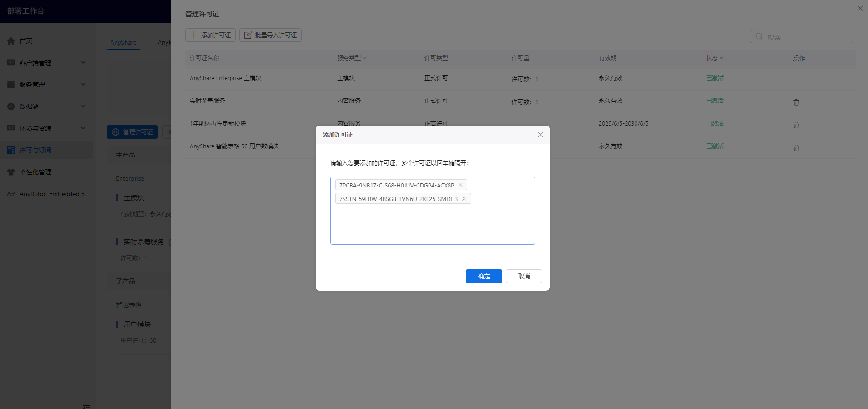This screenshot has width=868, height=409.
Task: Remove the 7PCBA license key tag
Action: pos(460,185)
